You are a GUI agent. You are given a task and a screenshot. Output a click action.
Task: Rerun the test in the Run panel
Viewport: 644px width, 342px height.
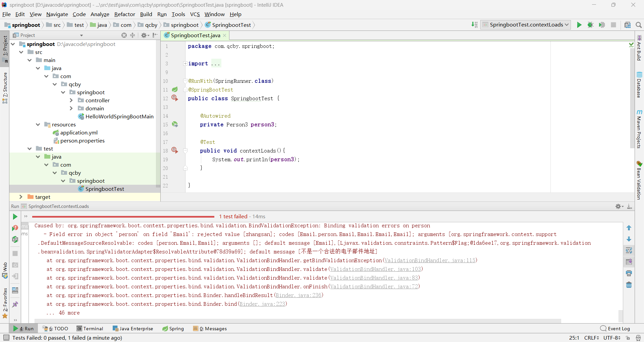click(15, 217)
